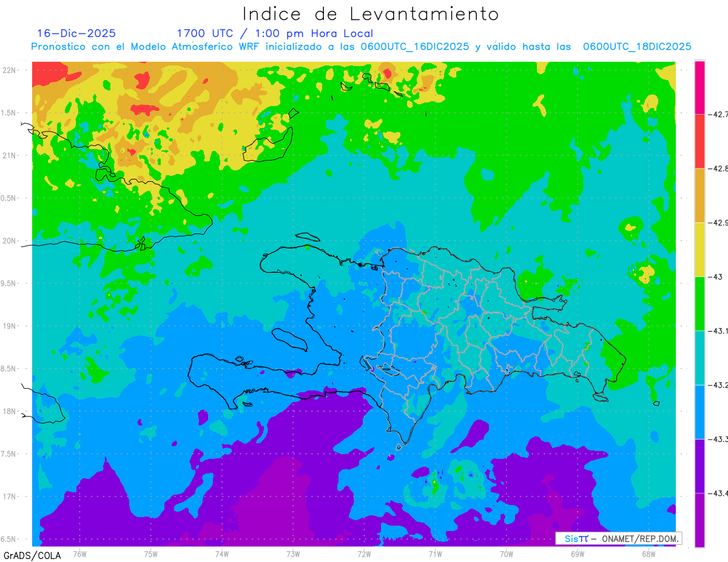Click "1700 UTC / 1:00 pm Hora Local" text
The width and height of the screenshot is (728, 562).
point(275,33)
